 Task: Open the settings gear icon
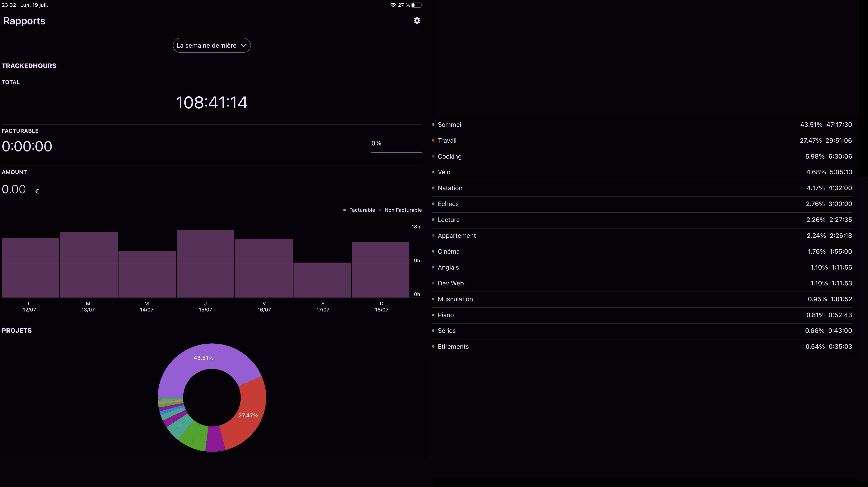tap(417, 21)
